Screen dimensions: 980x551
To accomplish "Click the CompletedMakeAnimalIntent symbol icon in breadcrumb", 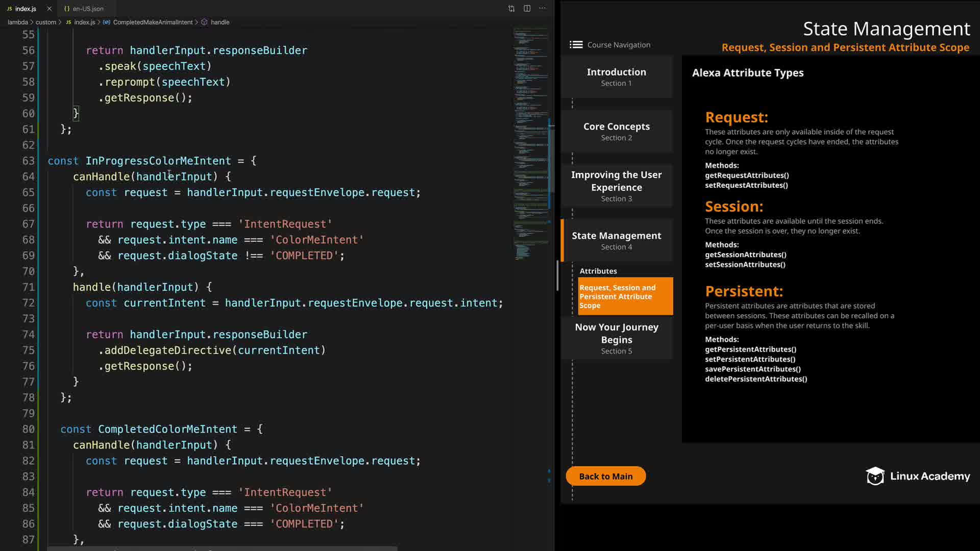I will [x=106, y=22].
